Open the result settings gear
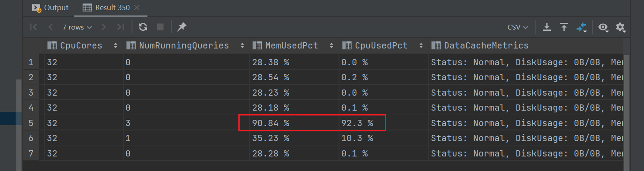 point(621,27)
